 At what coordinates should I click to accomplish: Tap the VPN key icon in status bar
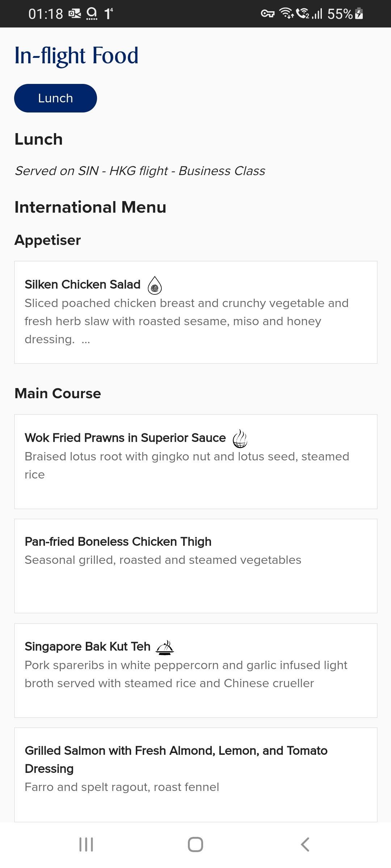tap(268, 14)
